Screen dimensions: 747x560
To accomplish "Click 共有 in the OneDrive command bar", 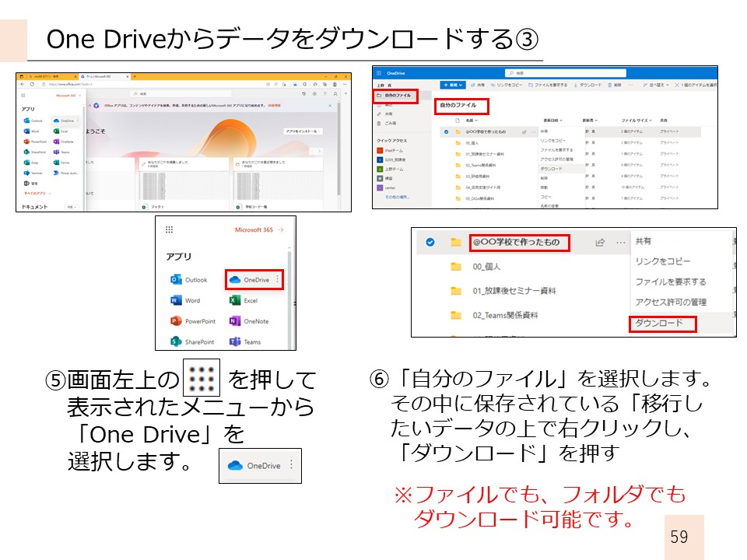I will click(x=479, y=85).
